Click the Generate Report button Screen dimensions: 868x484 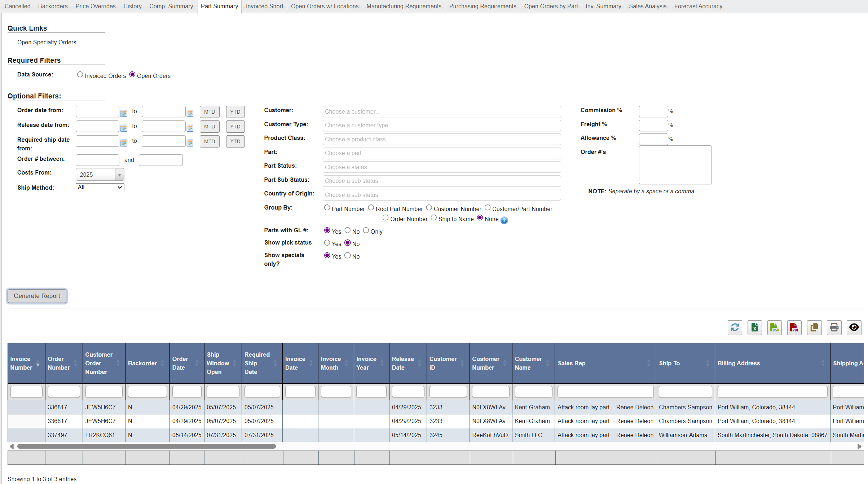[36, 296]
